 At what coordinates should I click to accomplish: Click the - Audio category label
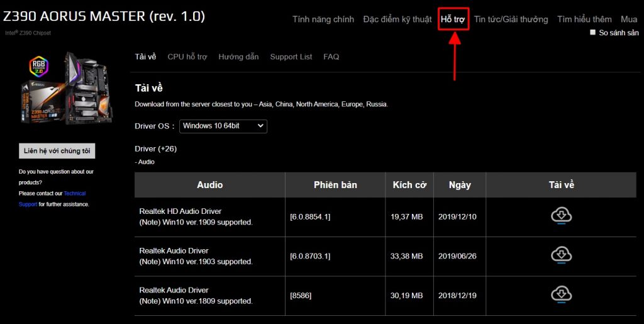point(145,162)
